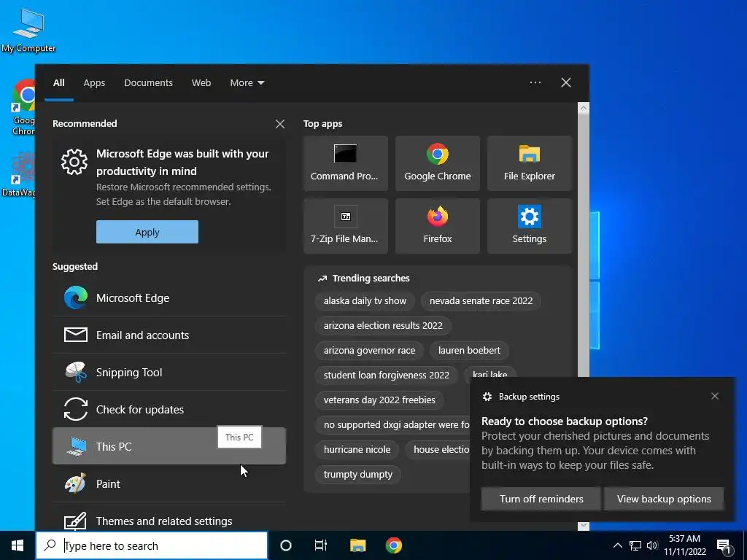Click the Windows Start button
This screenshot has height=560, width=747.
click(18, 545)
